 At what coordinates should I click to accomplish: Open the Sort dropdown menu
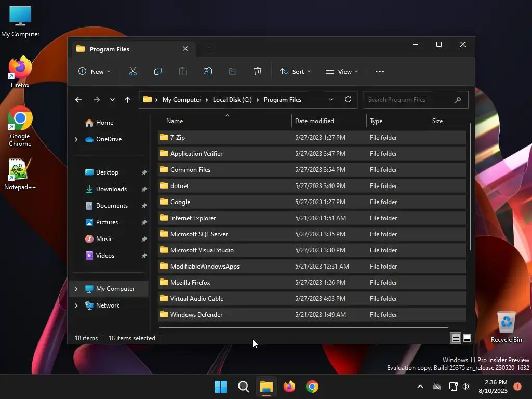tap(295, 72)
